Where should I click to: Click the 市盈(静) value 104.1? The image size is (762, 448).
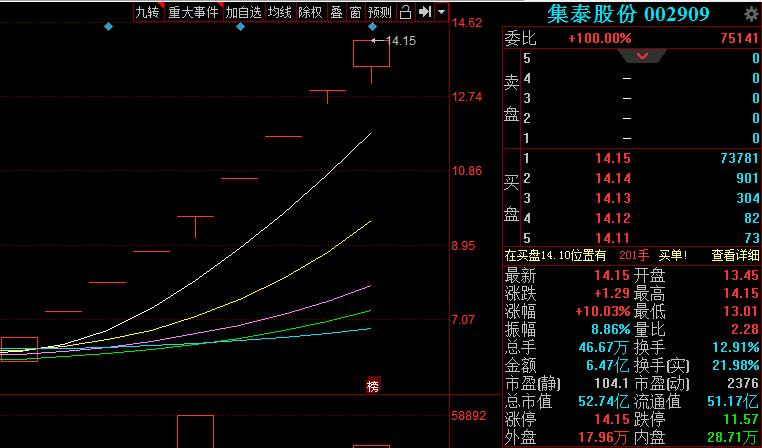pos(612,383)
